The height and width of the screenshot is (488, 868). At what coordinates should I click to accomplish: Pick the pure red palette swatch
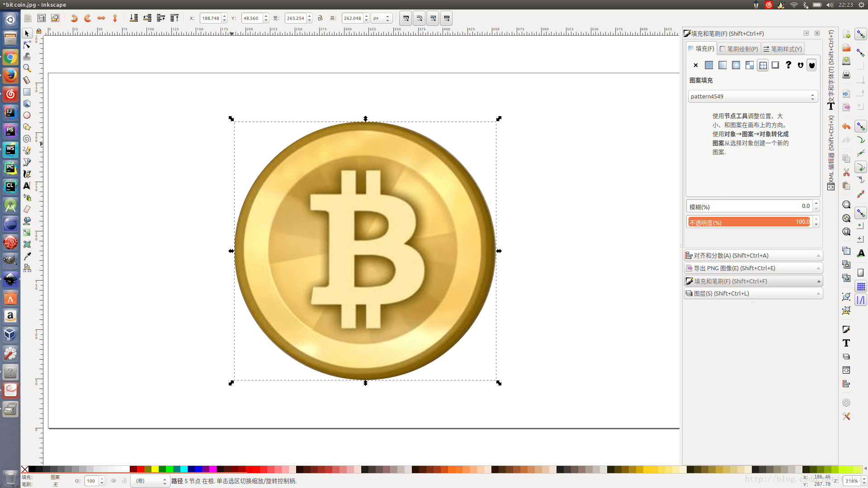[x=141, y=469]
